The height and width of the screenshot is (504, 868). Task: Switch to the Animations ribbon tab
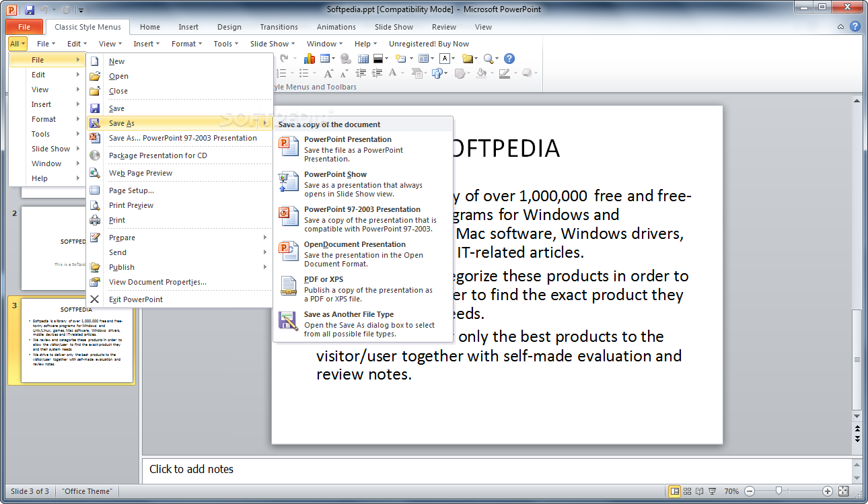click(336, 27)
